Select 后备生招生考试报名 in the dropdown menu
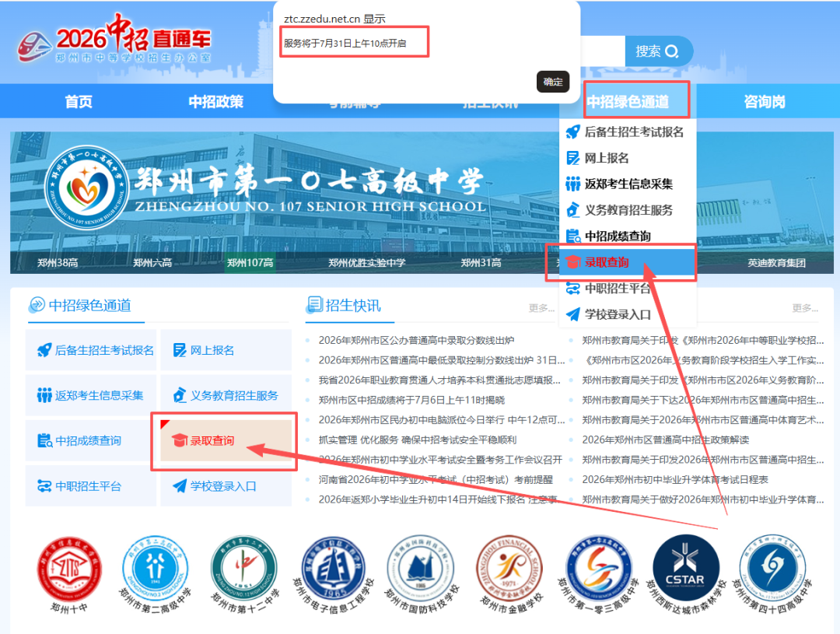The height and width of the screenshot is (634, 840). (x=628, y=131)
